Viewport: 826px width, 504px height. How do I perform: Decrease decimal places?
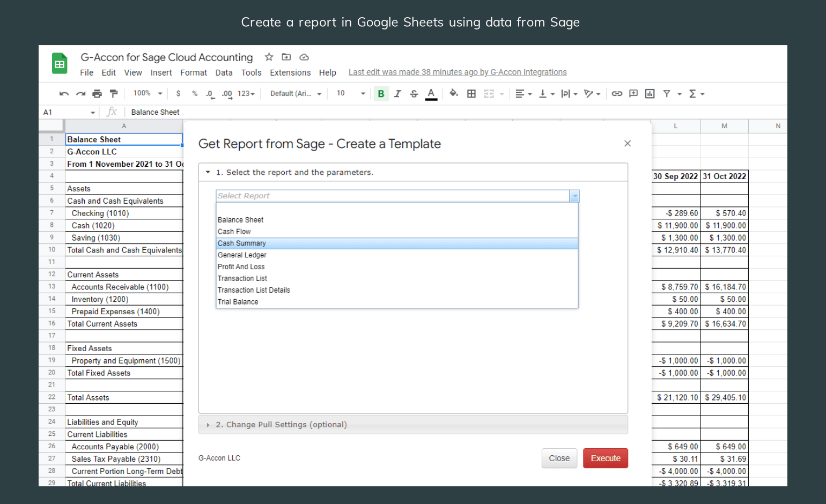click(210, 94)
